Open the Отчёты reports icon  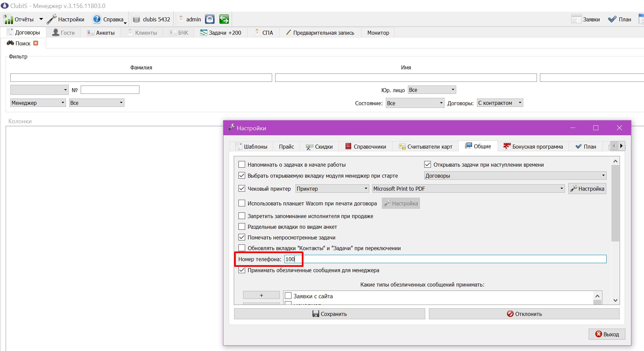[x=8, y=19]
